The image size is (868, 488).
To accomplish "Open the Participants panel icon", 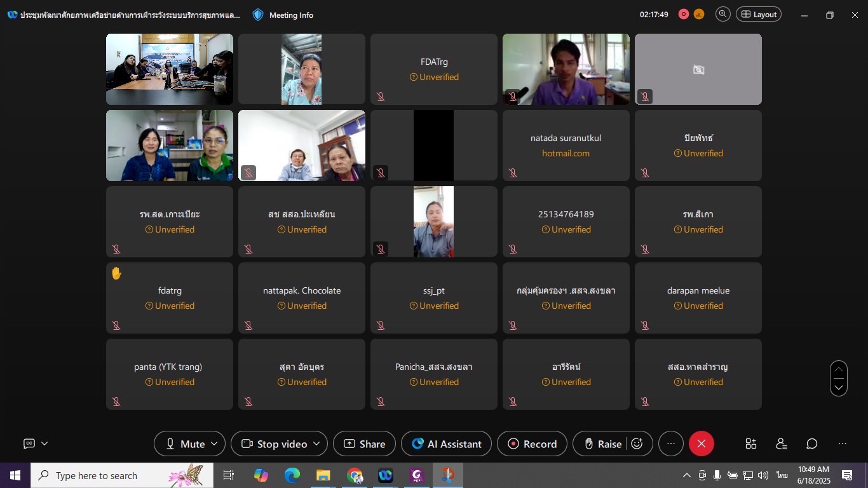I will [781, 444].
